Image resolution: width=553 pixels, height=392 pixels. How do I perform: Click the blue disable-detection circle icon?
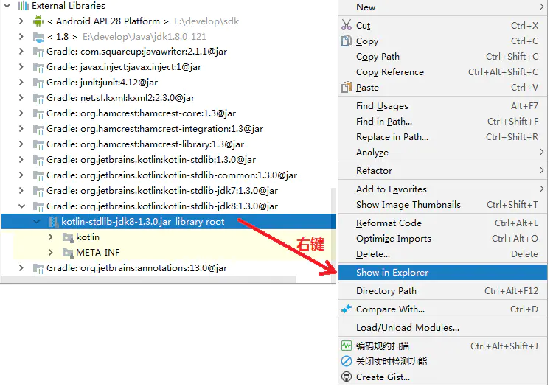[x=347, y=361]
